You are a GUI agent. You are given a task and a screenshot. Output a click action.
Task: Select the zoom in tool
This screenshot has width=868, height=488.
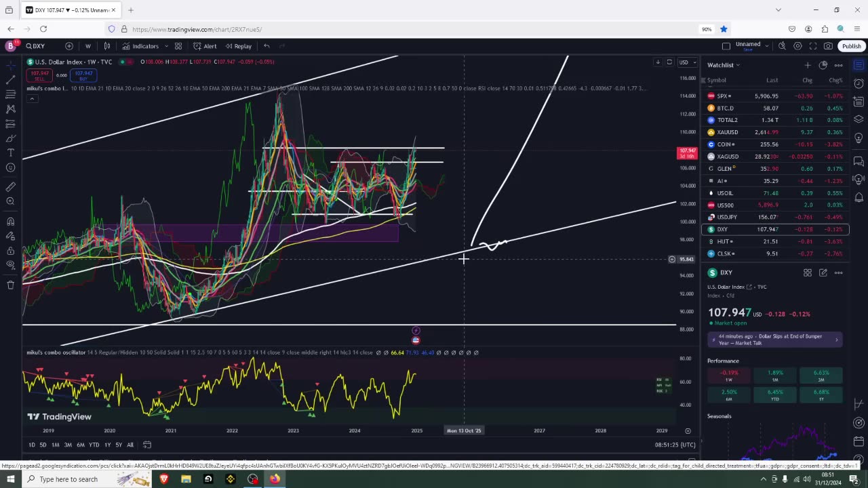click(10, 201)
